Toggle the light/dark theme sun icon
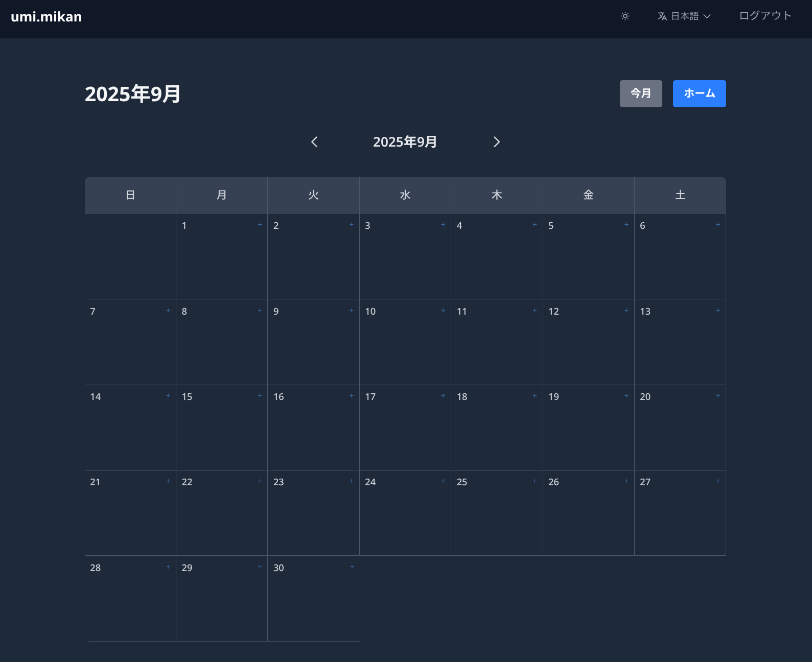 click(625, 16)
